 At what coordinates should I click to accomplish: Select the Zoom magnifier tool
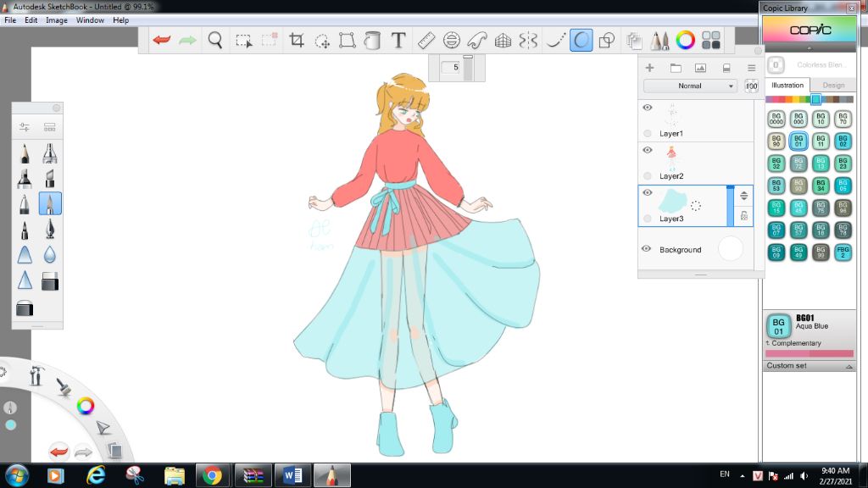tap(214, 40)
